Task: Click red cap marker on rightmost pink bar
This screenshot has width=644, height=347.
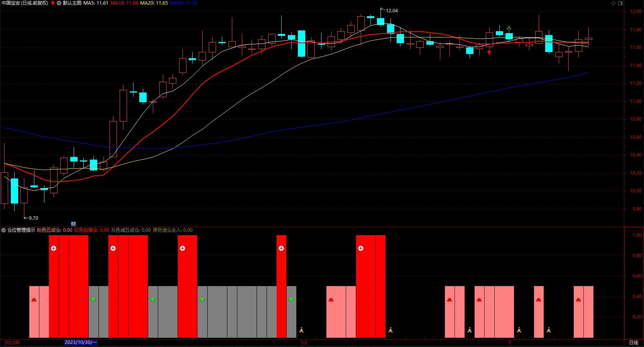Action: point(578,300)
